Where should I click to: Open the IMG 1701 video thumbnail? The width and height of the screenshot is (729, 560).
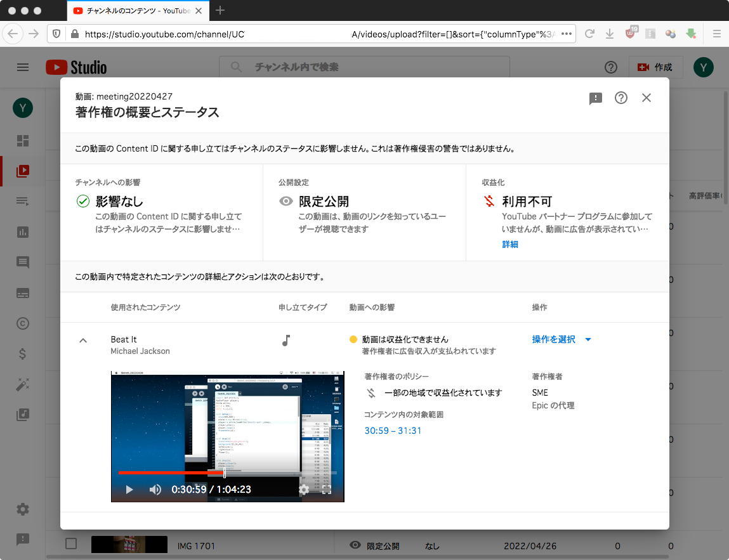(129, 545)
